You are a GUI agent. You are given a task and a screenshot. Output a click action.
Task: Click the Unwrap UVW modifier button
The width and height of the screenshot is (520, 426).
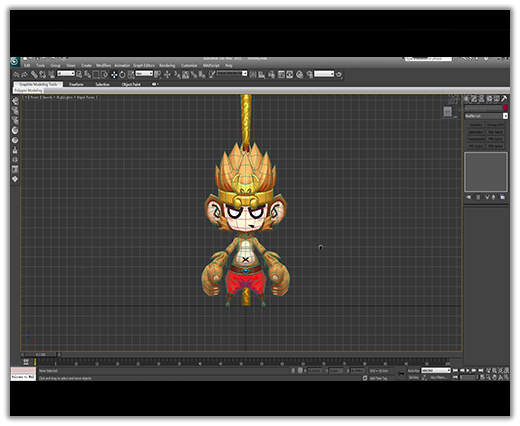click(x=495, y=125)
